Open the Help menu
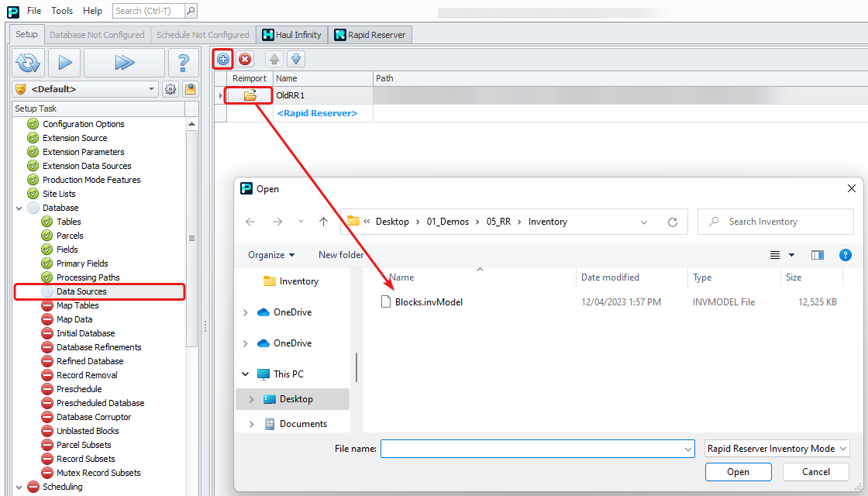The image size is (868, 496). click(x=92, y=11)
